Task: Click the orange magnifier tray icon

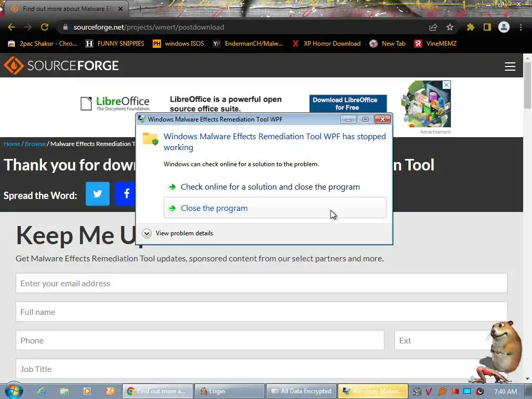Action: pos(442,392)
